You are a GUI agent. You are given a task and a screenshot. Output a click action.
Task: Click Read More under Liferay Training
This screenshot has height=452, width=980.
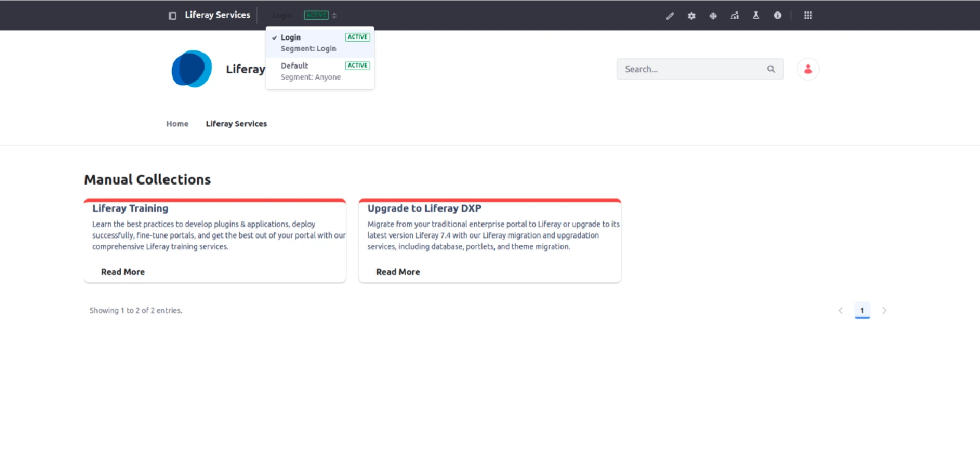point(123,272)
